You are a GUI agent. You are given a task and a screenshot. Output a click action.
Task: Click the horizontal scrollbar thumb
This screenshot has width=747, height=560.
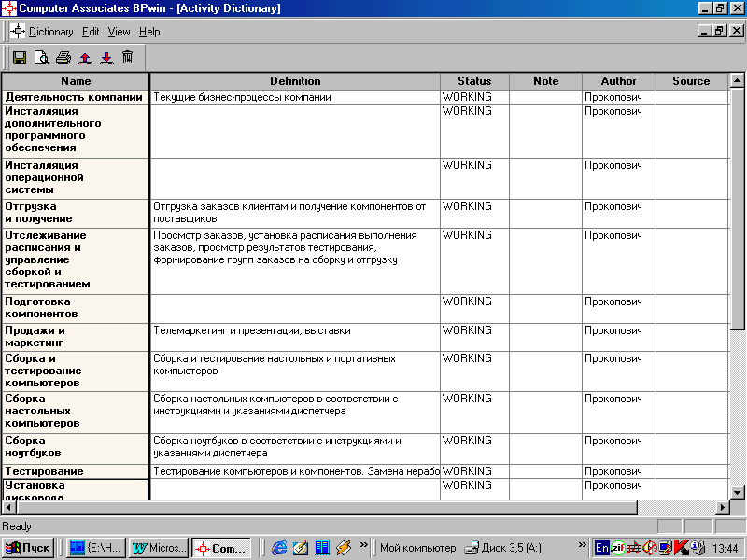point(326,508)
